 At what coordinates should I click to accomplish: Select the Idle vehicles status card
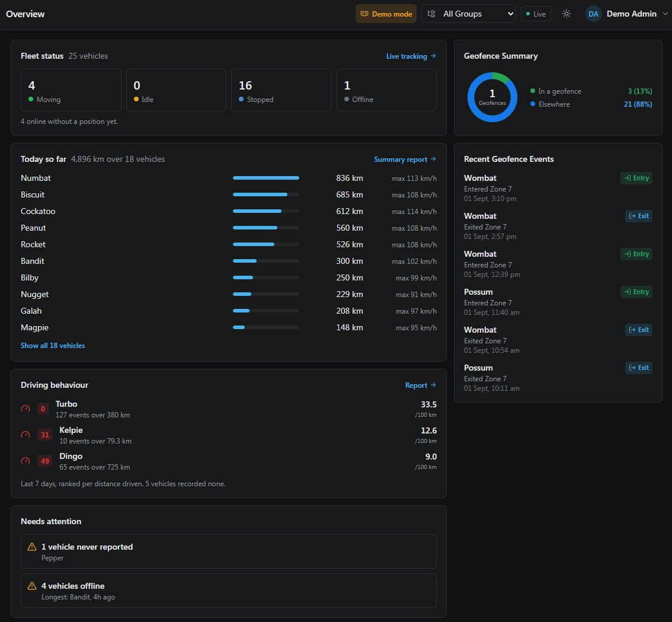click(x=176, y=90)
